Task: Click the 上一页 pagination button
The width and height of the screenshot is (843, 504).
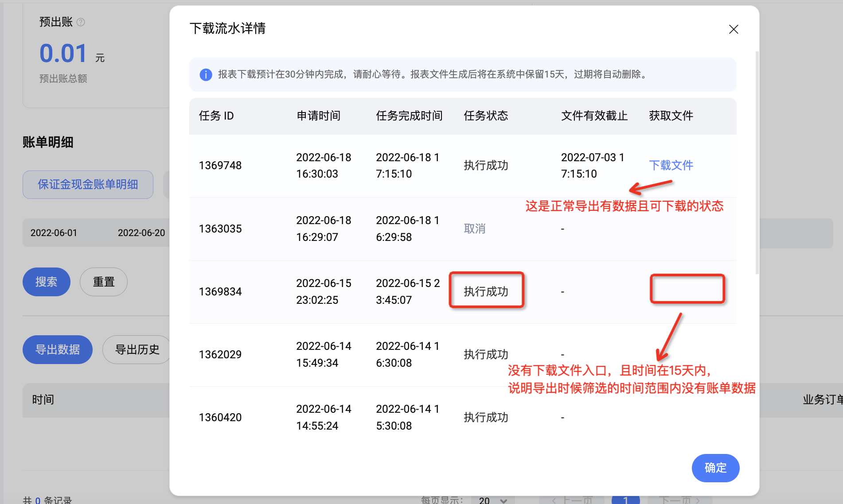Action: (572, 500)
